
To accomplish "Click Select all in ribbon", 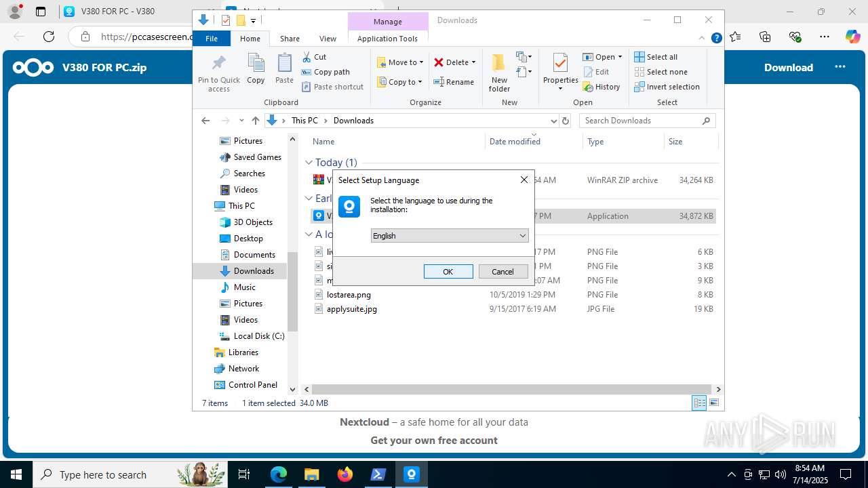I will (655, 57).
